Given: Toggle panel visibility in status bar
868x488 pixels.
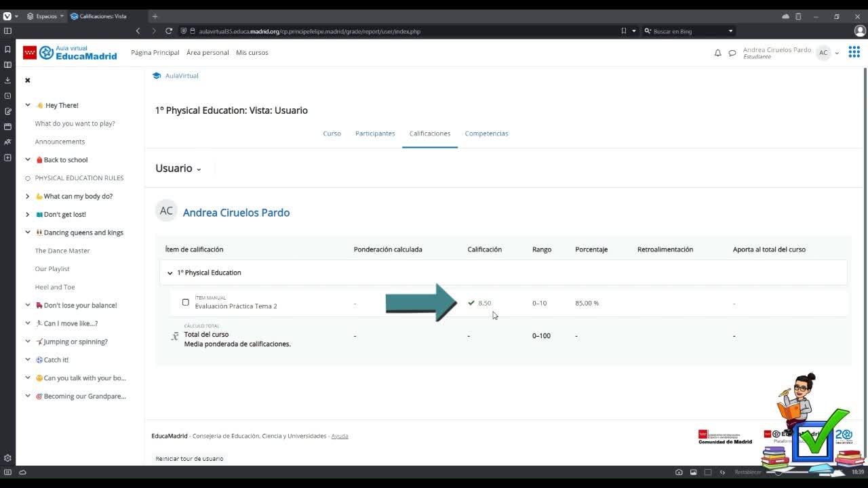Looking at the screenshot, I should pyautogui.click(x=7, y=472).
